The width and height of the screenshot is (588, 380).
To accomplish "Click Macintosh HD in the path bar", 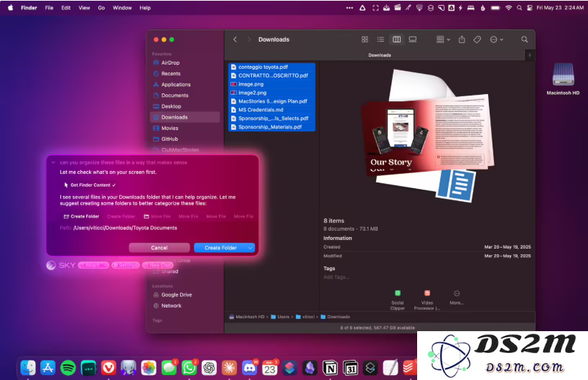I will 247,317.
